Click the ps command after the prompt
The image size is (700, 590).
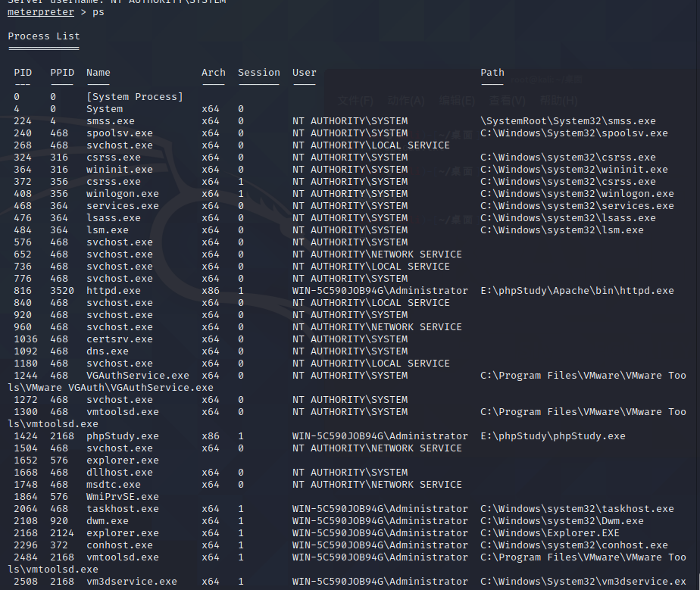(x=98, y=11)
